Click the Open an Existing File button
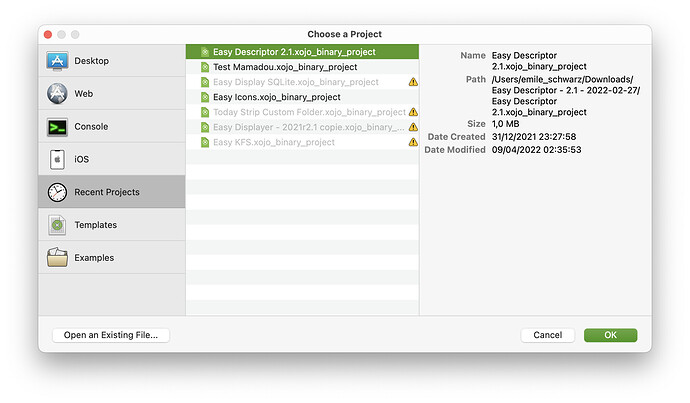This screenshot has height=403, width=690. (x=111, y=335)
